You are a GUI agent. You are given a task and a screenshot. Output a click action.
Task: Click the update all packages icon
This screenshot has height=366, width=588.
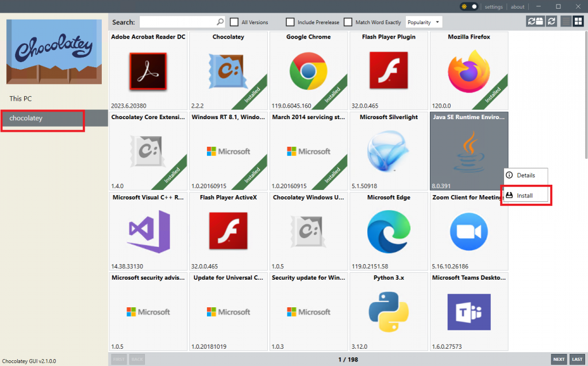click(536, 21)
